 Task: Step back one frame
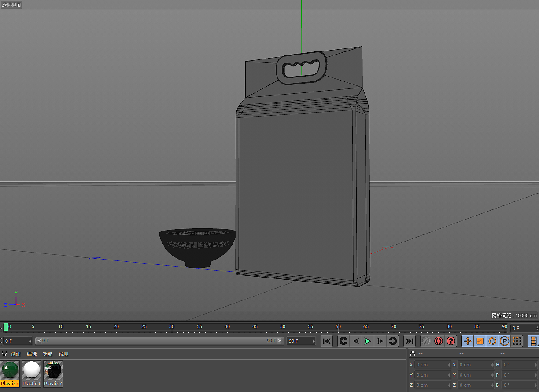356,341
